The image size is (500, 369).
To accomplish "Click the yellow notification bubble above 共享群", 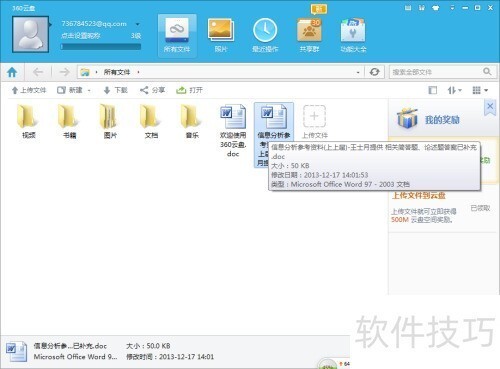I will pos(319,9).
